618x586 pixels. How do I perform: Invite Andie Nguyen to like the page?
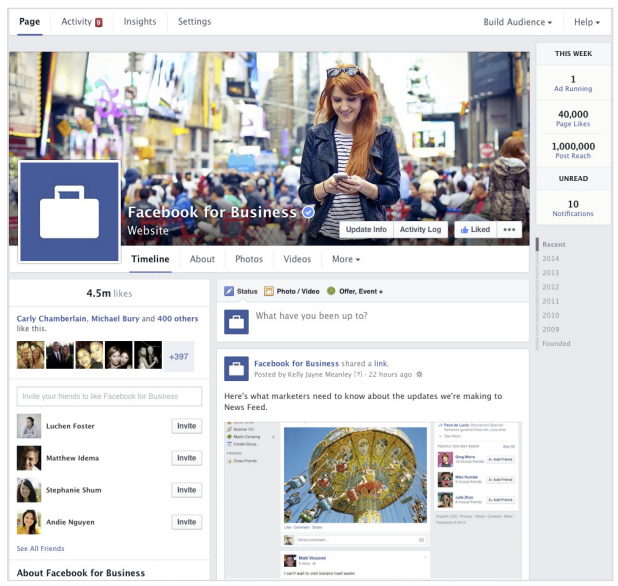186,522
